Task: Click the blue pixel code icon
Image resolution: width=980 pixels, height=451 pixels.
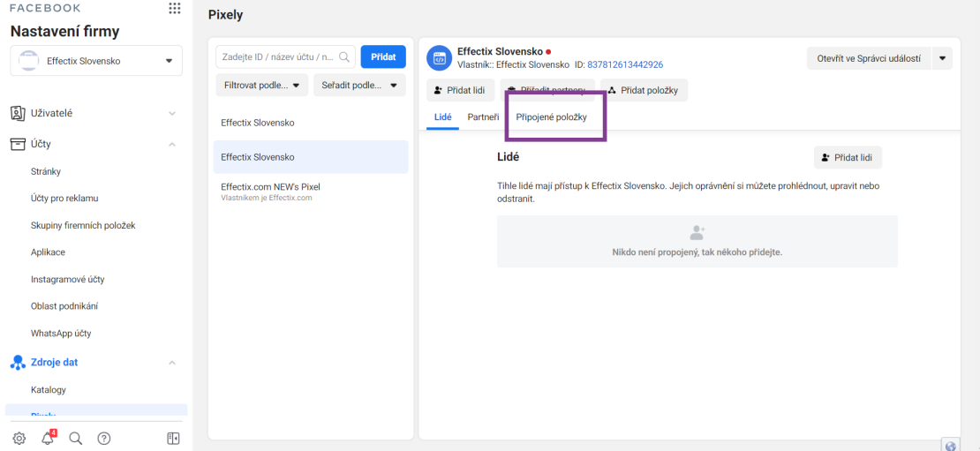Action: click(x=439, y=59)
